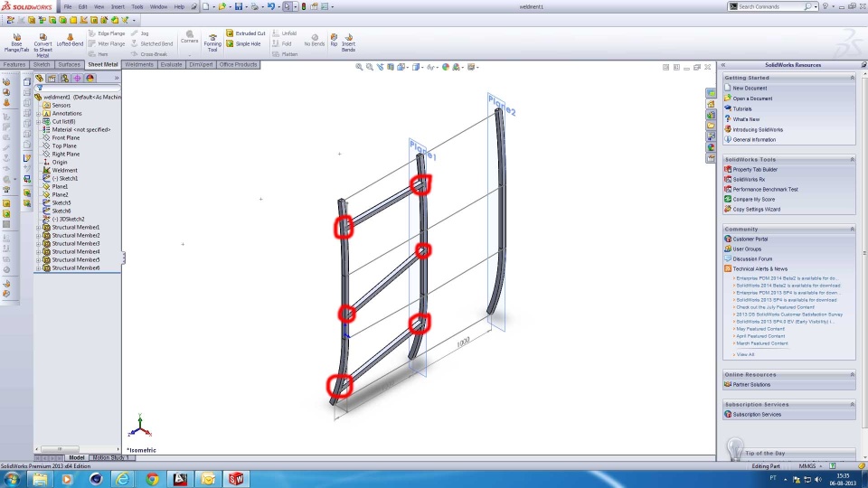868x488 pixels.
Task: Click the feature tree filter field
Action: pos(78,88)
